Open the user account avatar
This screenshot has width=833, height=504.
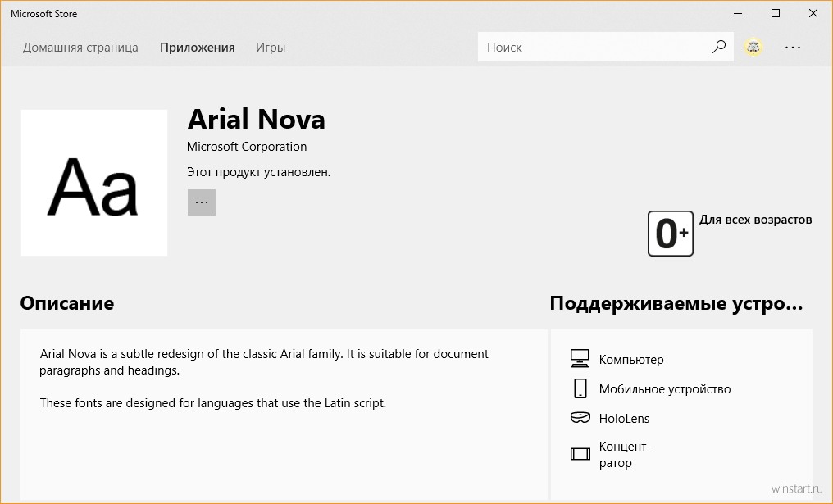point(753,47)
